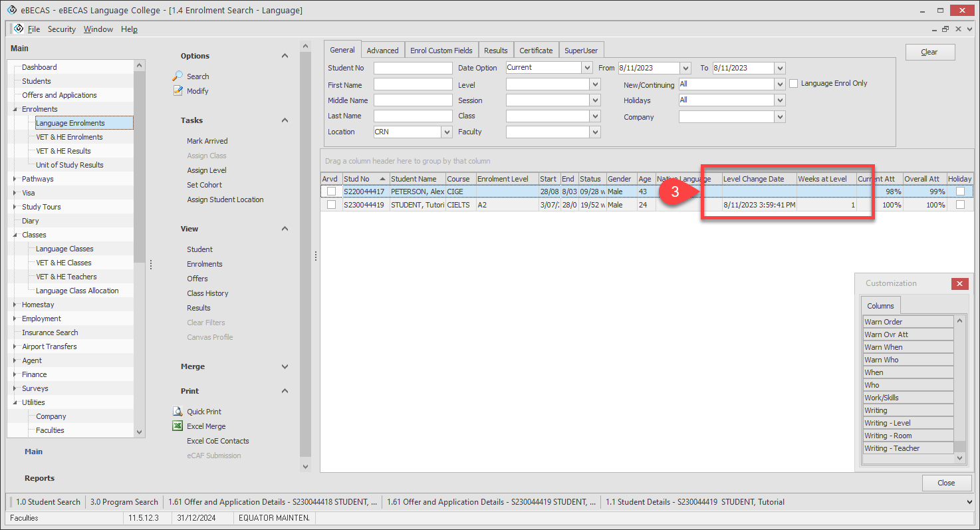Open the Security menu
The width and height of the screenshot is (980, 530).
click(x=61, y=29)
